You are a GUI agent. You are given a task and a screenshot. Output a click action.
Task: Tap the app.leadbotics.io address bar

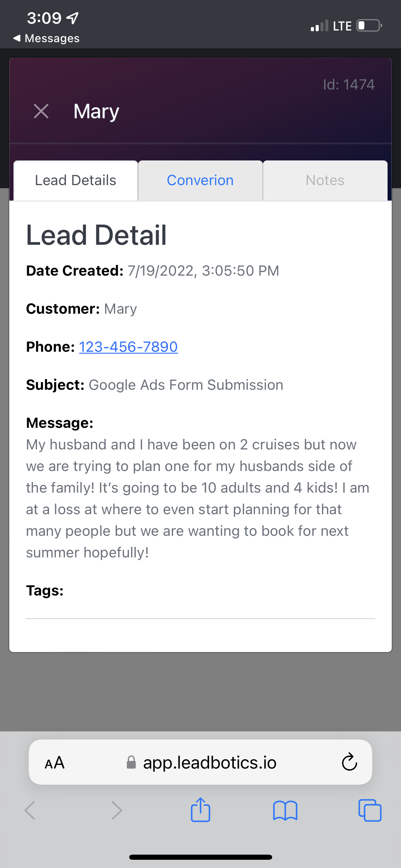209,763
